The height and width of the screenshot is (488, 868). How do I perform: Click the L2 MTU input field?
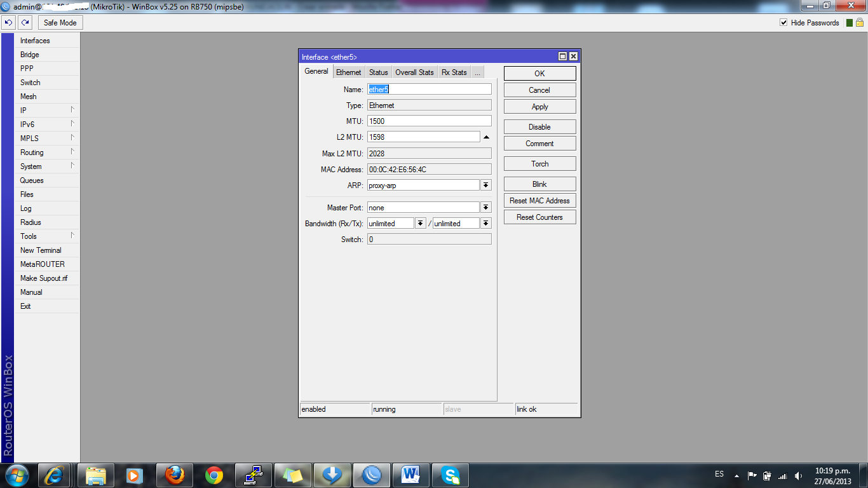point(424,137)
